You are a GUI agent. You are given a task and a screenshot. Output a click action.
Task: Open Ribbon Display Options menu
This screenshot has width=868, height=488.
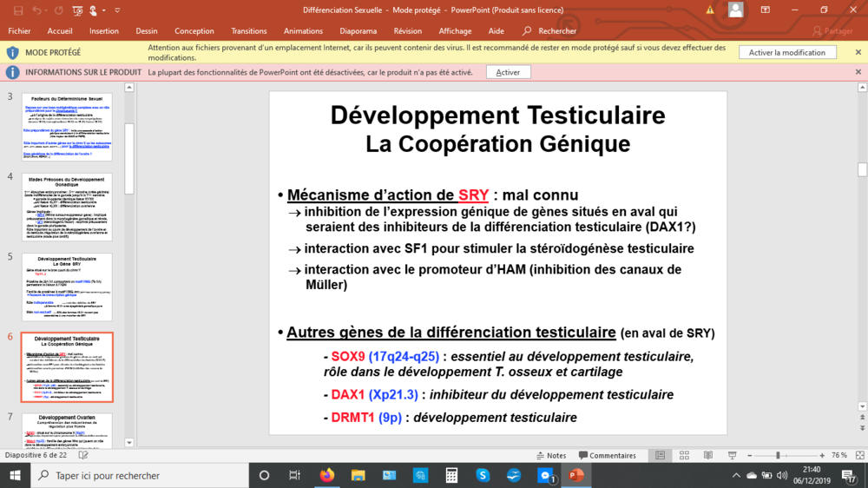click(x=766, y=10)
